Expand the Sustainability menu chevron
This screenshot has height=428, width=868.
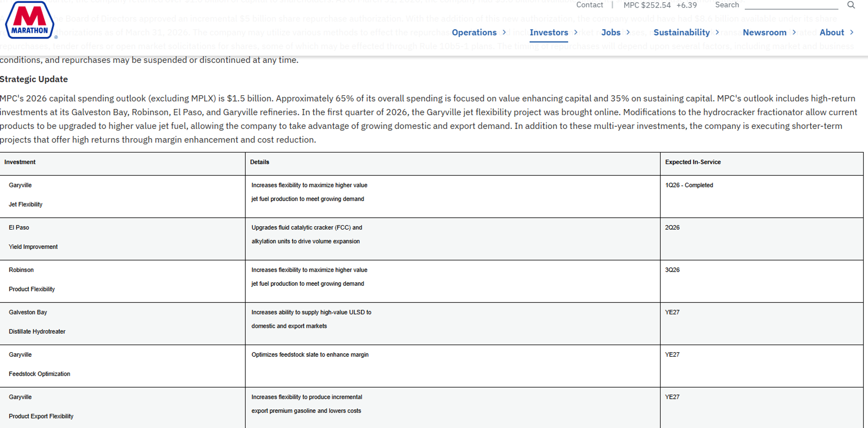[x=717, y=32]
